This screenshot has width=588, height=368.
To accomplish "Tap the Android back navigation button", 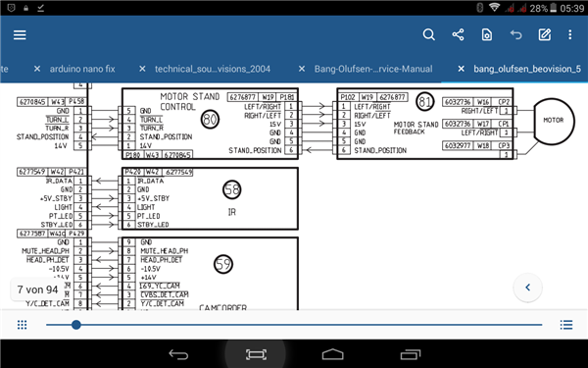I will pyautogui.click(x=178, y=354).
